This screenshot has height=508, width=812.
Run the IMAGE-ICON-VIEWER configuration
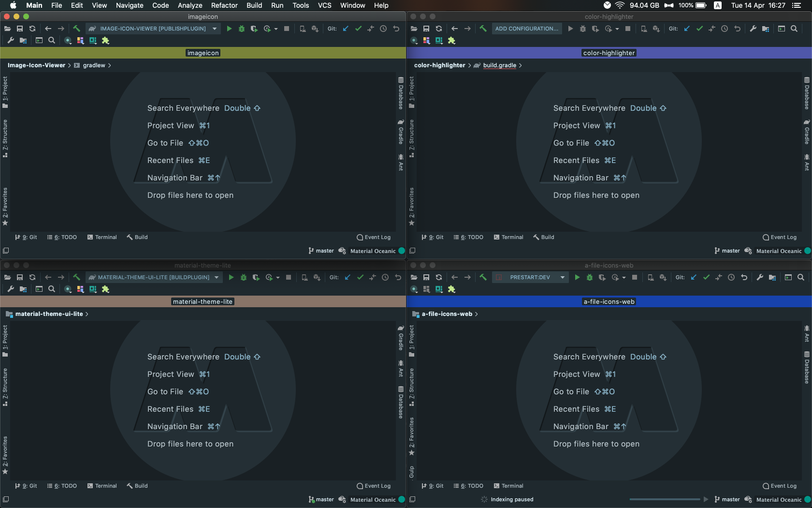tap(230, 29)
